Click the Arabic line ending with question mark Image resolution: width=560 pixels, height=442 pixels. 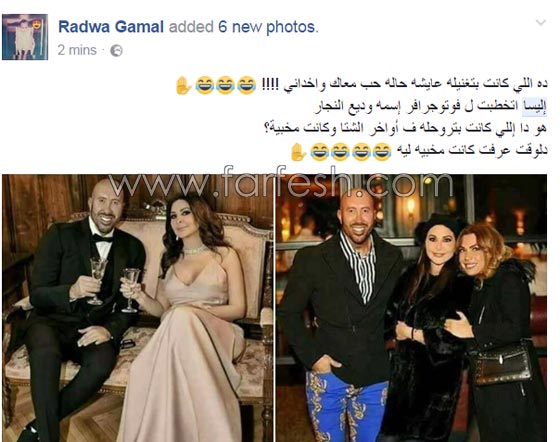[405, 129]
